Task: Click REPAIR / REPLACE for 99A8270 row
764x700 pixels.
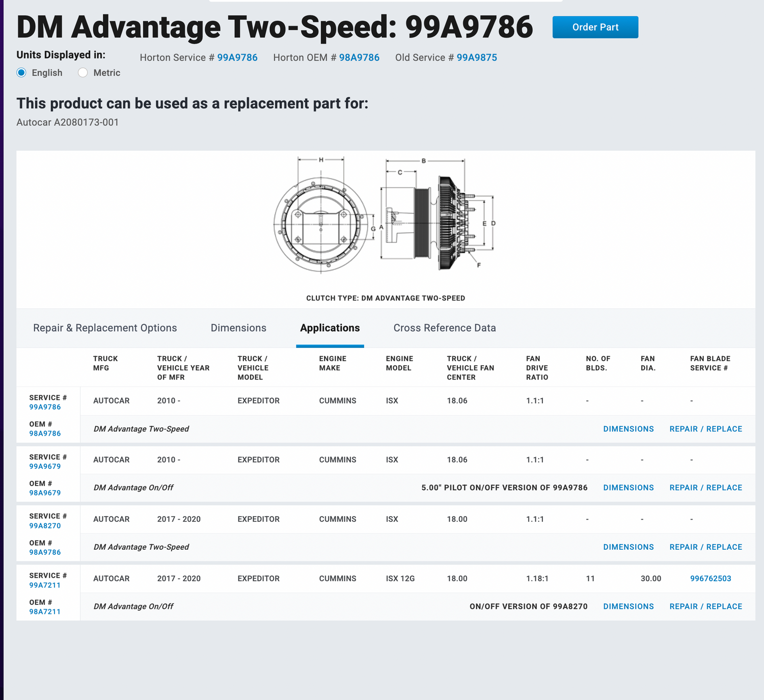Action: click(x=705, y=547)
